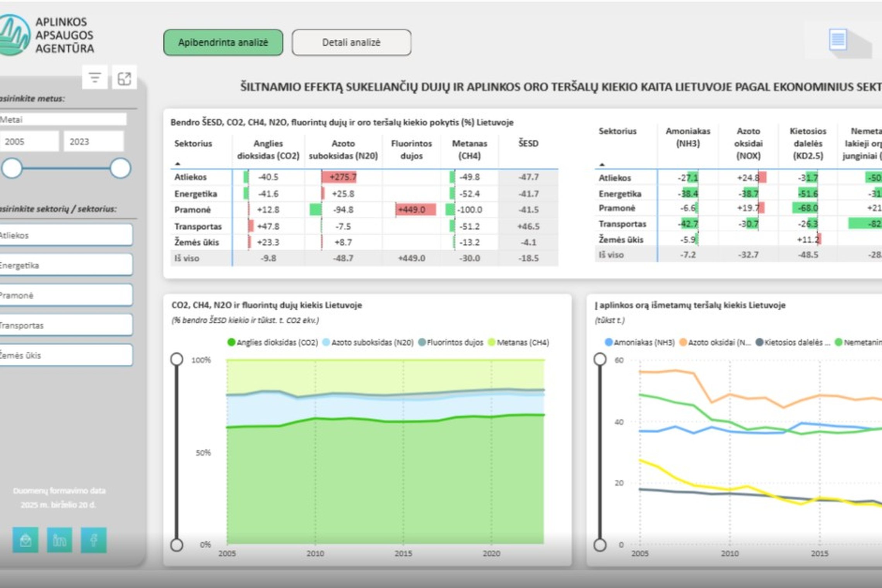The image size is (882, 588).
Task: Click the Aplinkos Apsaugos Agentūra logo
Action: point(46,35)
